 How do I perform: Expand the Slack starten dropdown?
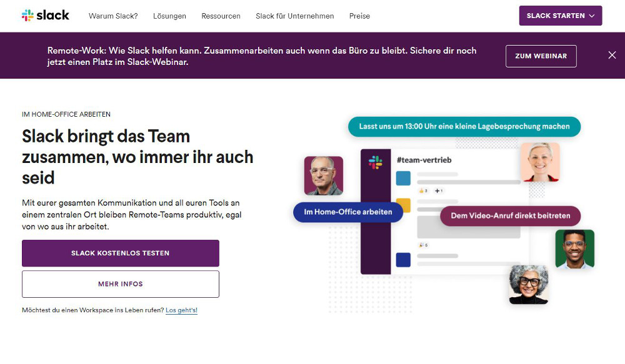click(561, 16)
